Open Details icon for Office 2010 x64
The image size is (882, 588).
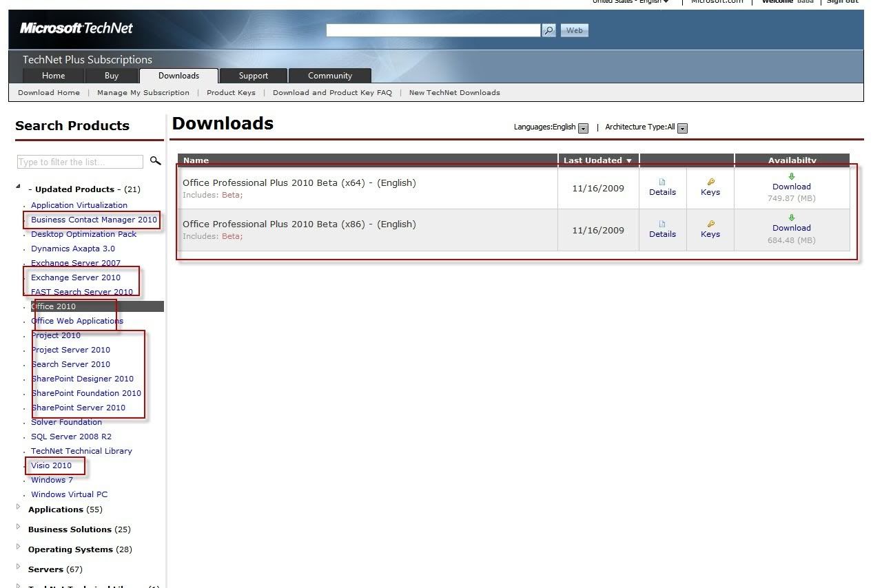662,182
